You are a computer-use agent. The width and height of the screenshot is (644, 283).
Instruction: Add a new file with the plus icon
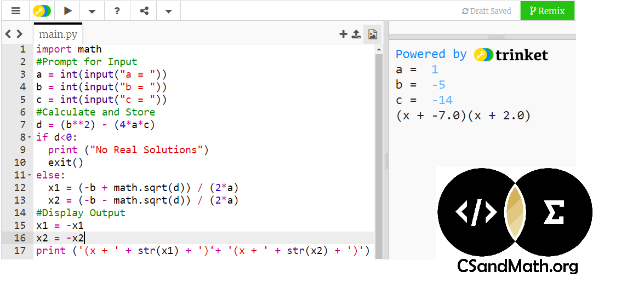343,34
